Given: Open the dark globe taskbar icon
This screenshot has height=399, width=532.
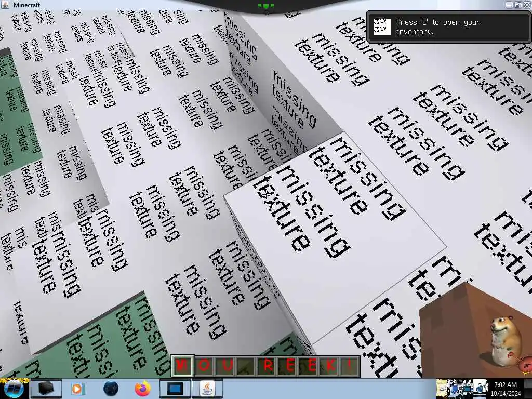Looking at the screenshot, I should (111, 389).
